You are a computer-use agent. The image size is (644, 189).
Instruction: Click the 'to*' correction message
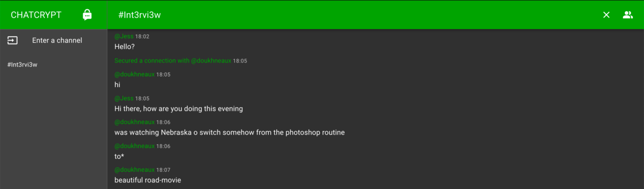pos(119,156)
